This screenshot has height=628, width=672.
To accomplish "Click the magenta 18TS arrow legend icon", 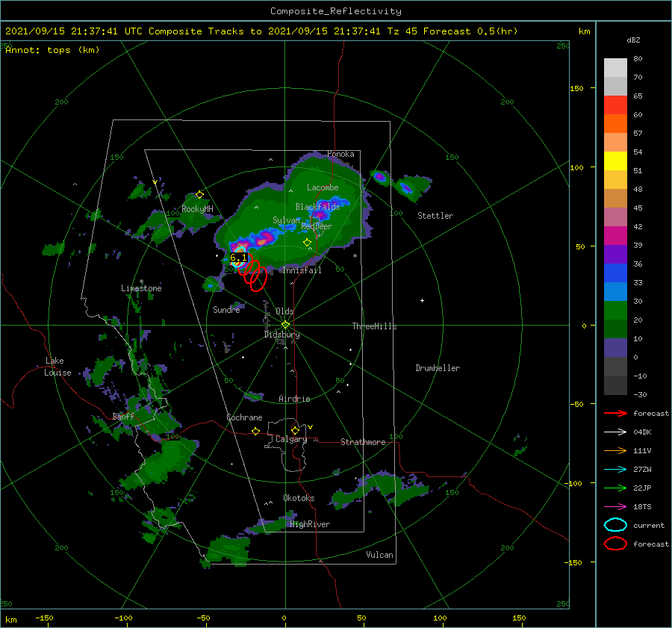I will (x=615, y=507).
